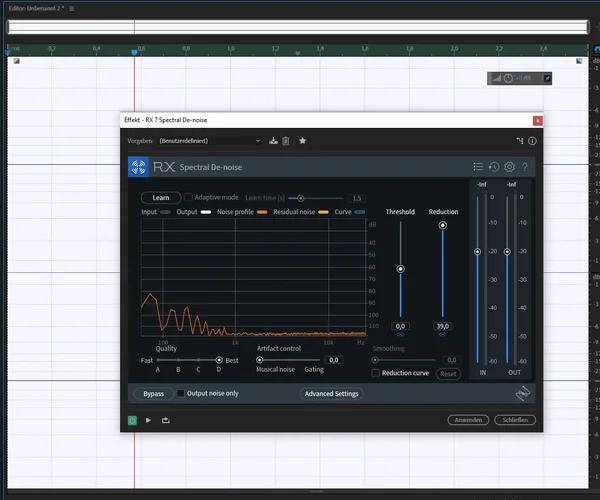This screenshot has height=500, width=600.
Task: Click the Bypass button
Action: [x=153, y=394]
